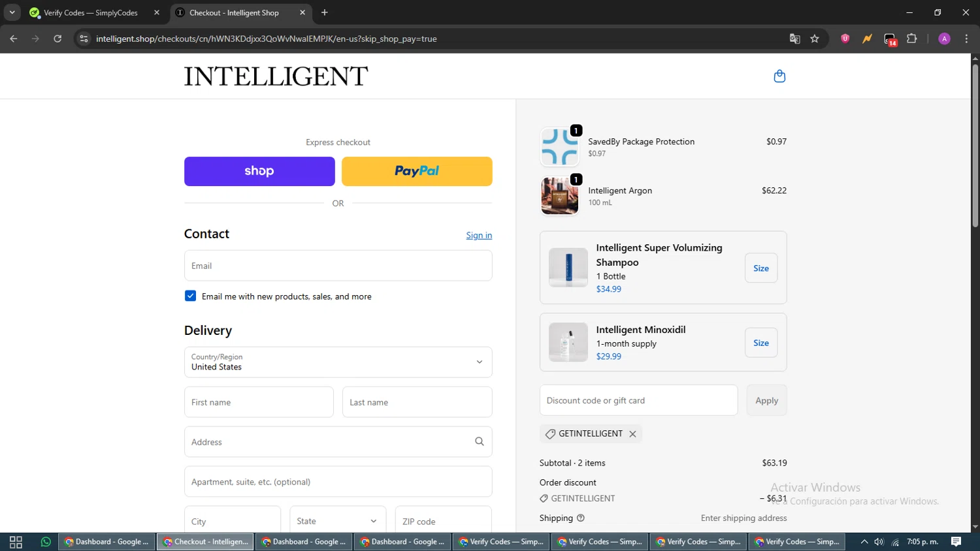Click the address search magnifier icon

click(x=480, y=442)
